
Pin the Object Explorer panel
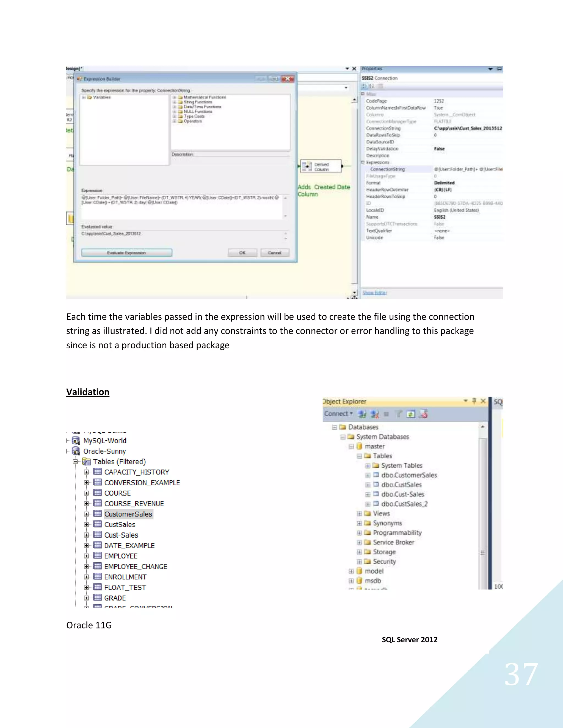coord(474,401)
